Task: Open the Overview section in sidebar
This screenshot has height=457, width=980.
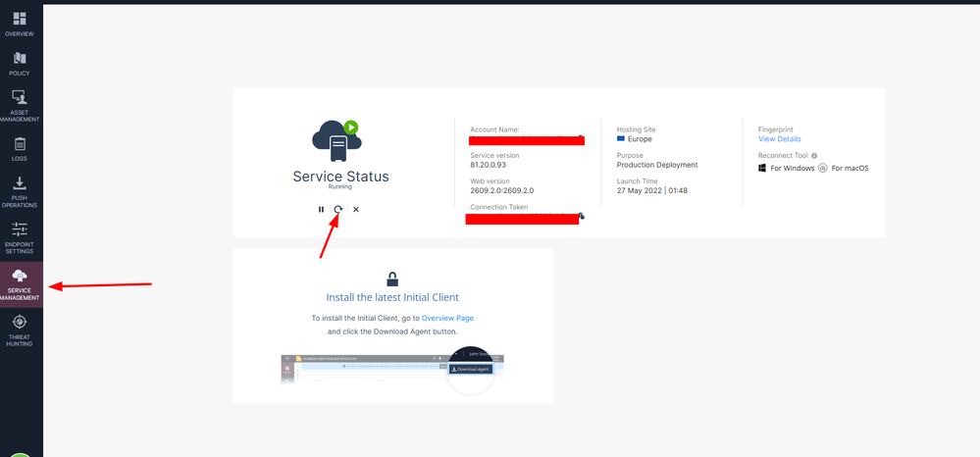Action: (x=20, y=25)
